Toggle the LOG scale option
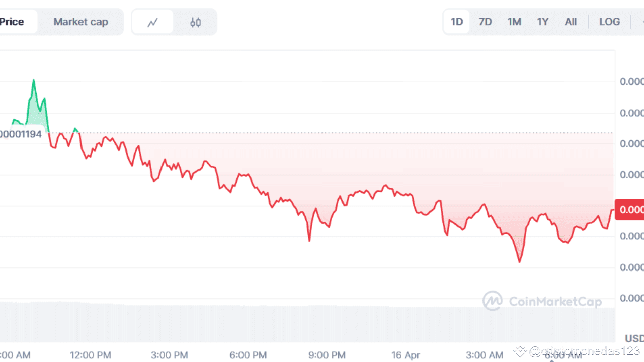The image size is (644, 362). tap(609, 22)
